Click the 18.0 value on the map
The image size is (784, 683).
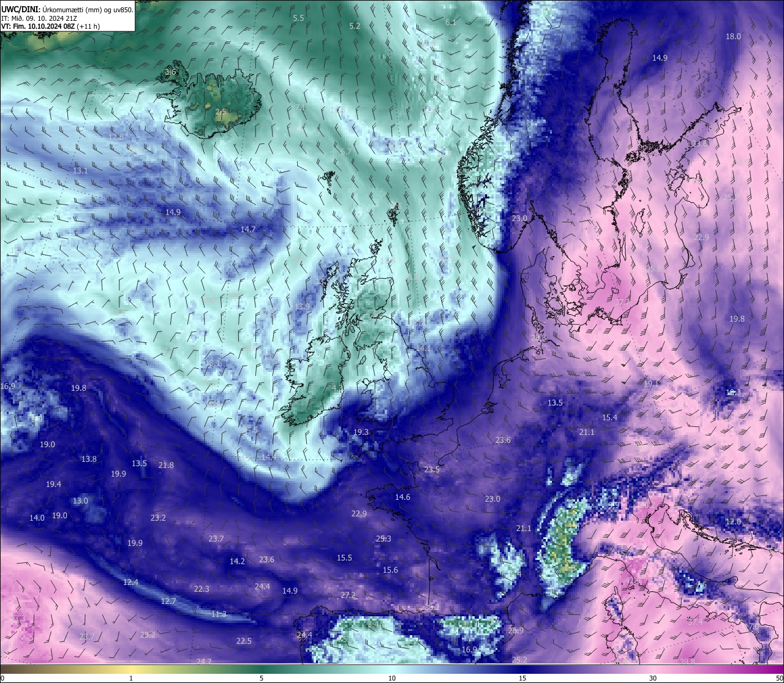[x=733, y=36]
